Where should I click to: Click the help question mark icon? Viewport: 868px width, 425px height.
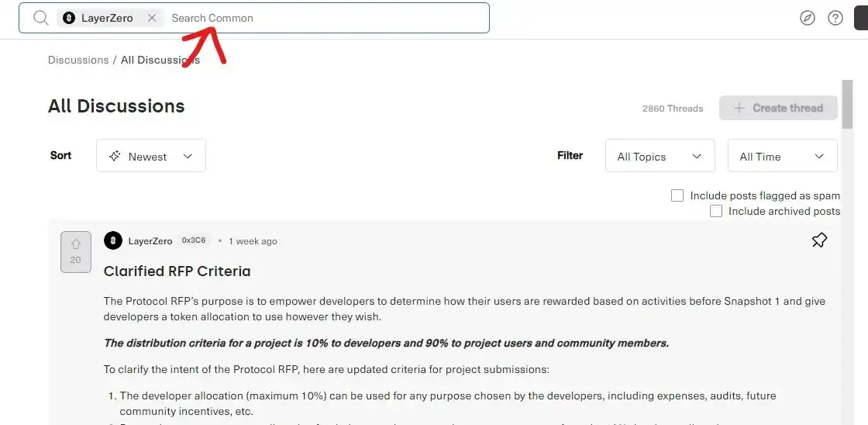(x=835, y=18)
